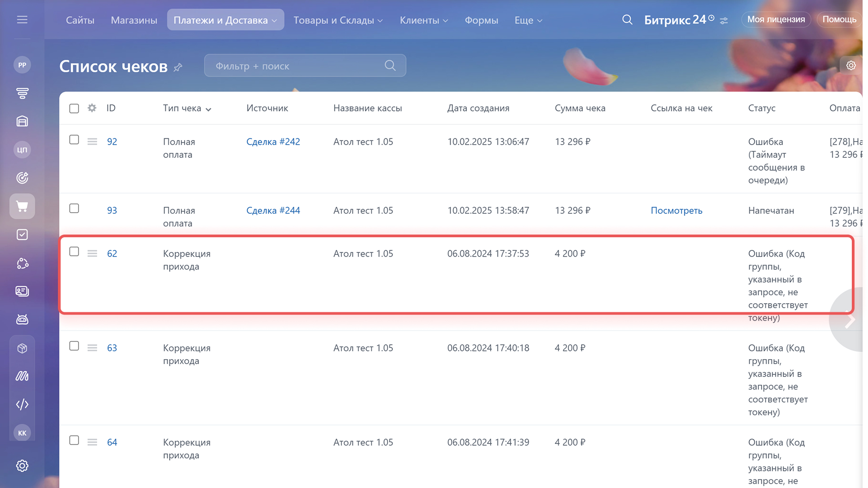Click the shopping cart sidebar icon
Viewport: 868px width, 488px height.
click(x=22, y=206)
